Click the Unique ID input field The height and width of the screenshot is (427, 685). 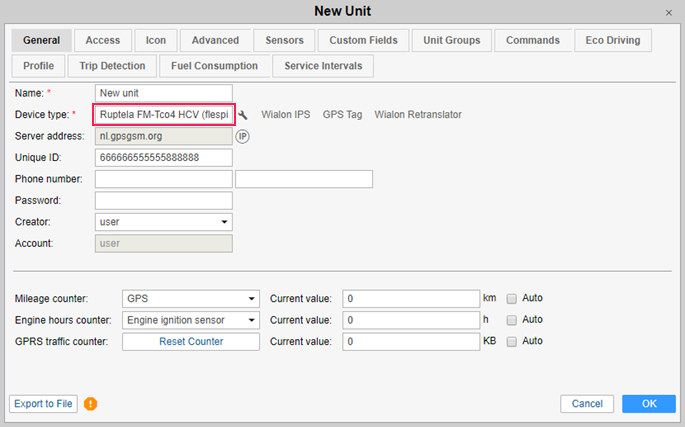(x=163, y=158)
